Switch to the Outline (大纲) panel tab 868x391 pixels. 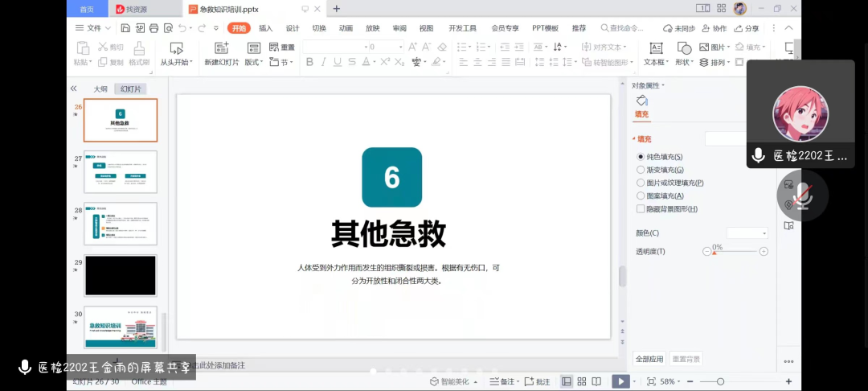click(100, 89)
